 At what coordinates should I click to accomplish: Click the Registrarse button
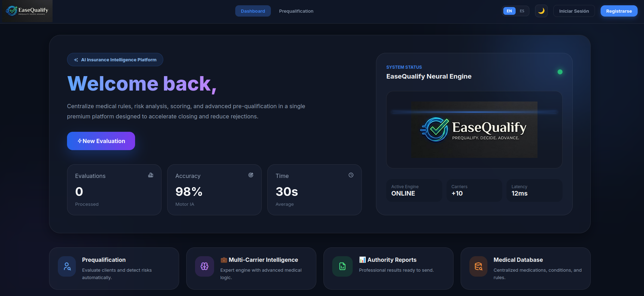(619, 11)
